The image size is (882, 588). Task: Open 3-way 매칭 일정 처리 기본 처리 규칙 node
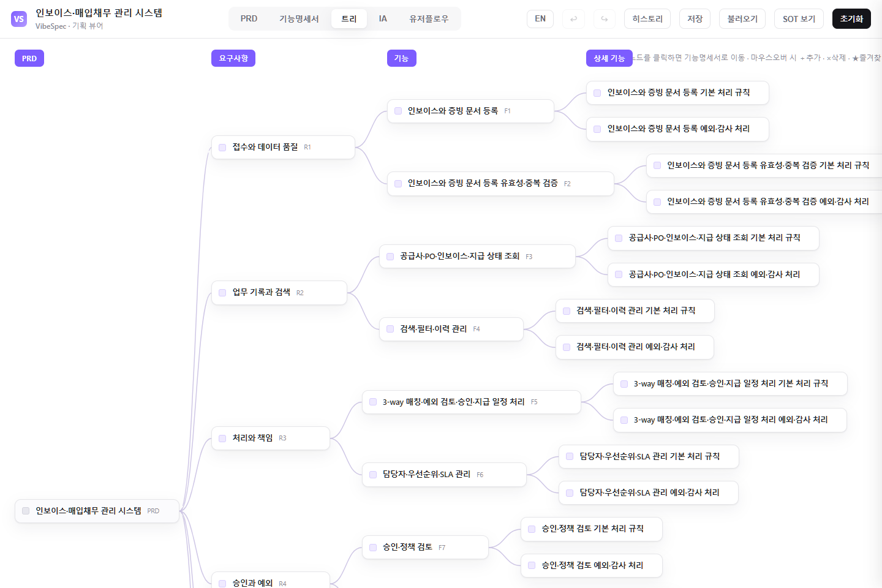730,384
